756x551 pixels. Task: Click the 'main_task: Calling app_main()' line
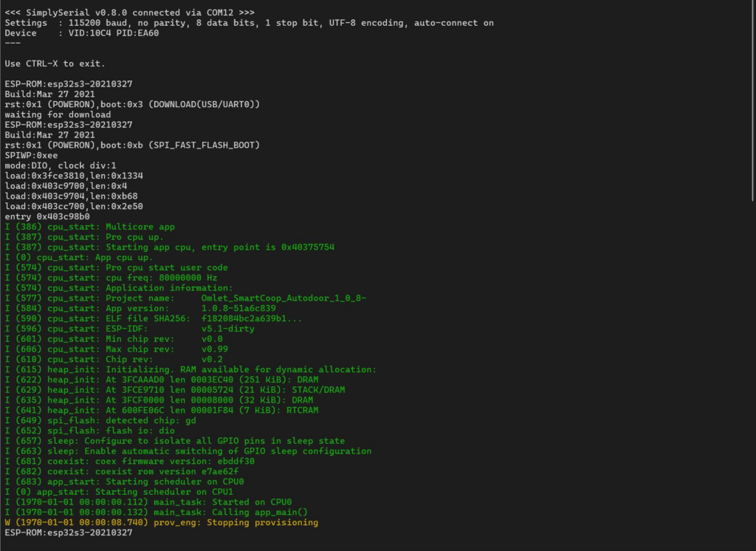click(x=157, y=513)
